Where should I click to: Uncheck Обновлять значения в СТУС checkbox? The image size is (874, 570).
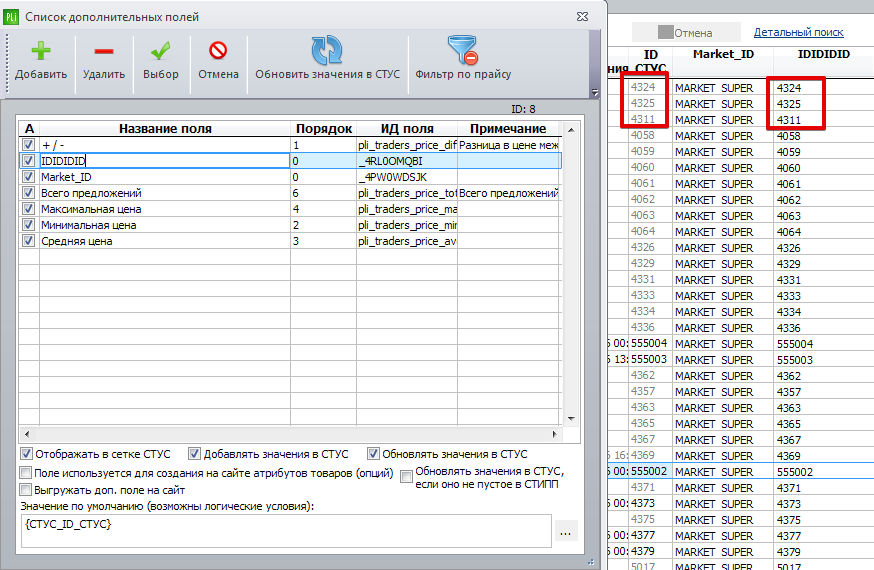(x=373, y=454)
